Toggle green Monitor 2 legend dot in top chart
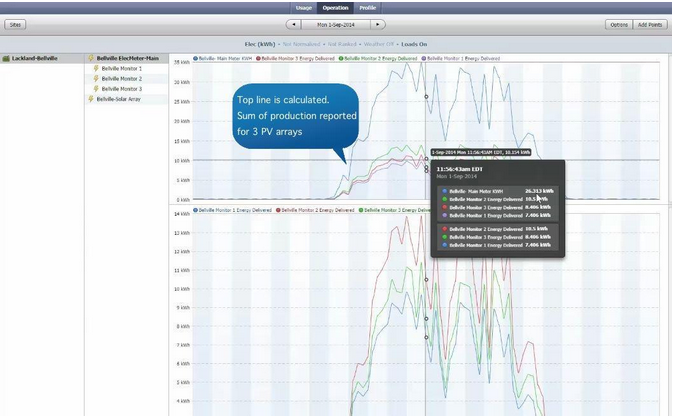673x417 pixels. [341, 58]
